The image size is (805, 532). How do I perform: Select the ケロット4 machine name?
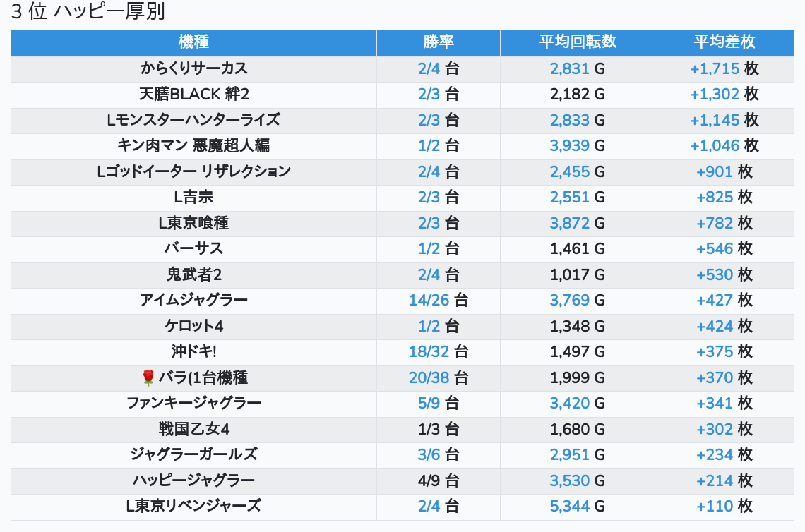[193, 326]
